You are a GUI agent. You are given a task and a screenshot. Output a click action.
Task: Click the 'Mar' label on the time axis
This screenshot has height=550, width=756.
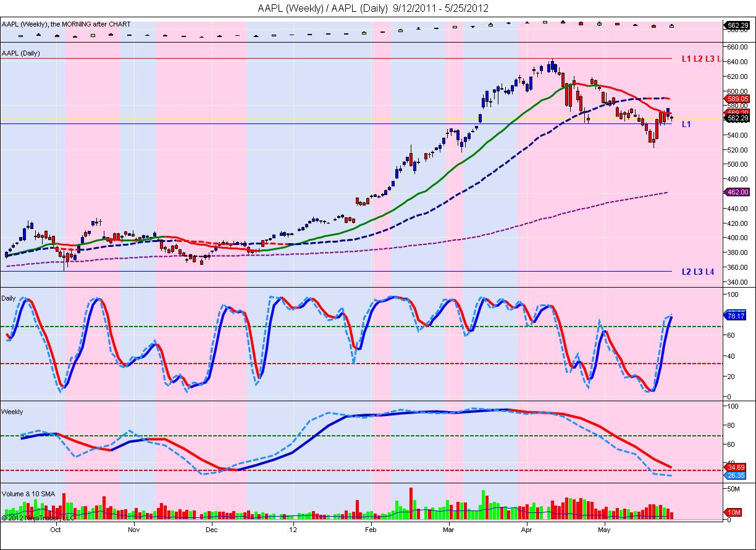[x=449, y=530]
